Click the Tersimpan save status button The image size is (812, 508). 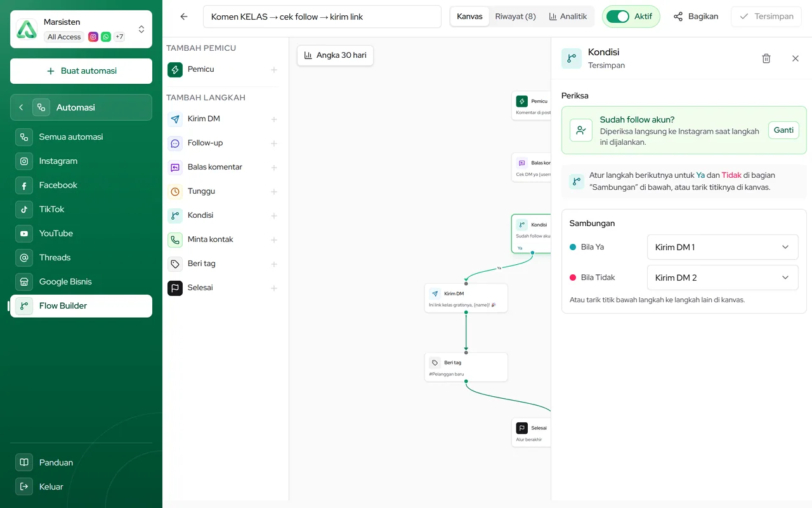[766, 17]
